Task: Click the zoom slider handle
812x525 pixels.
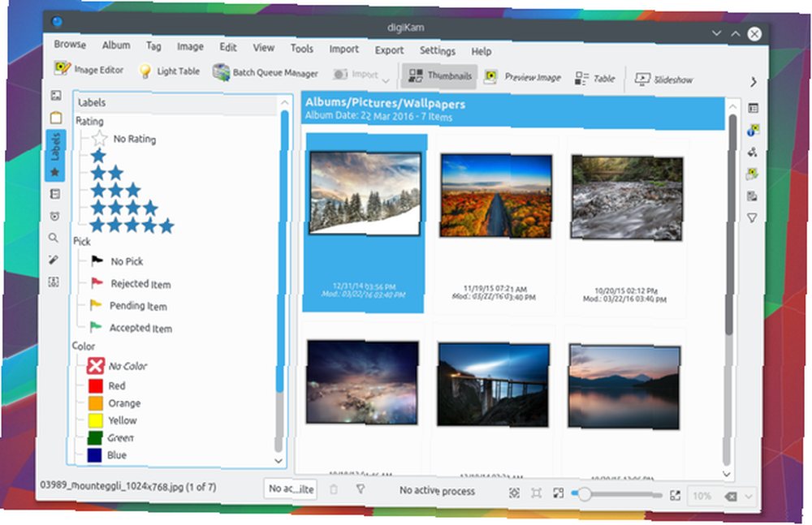Action: pos(584,494)
